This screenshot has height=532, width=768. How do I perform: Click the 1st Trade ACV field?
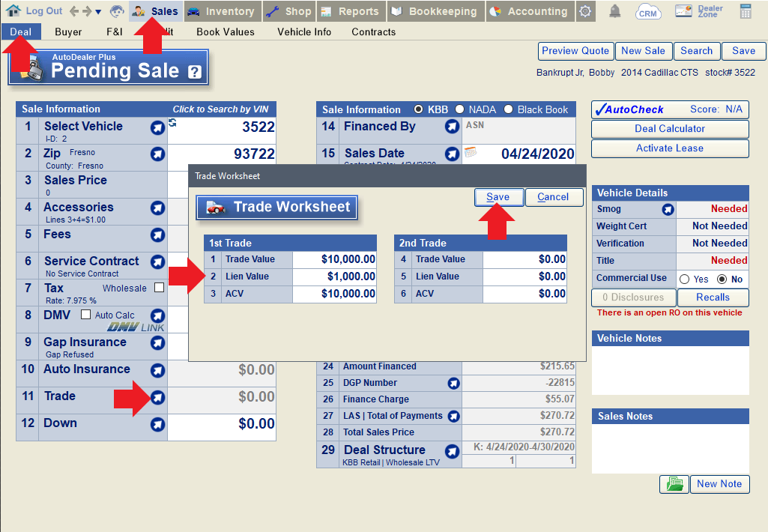334,294
